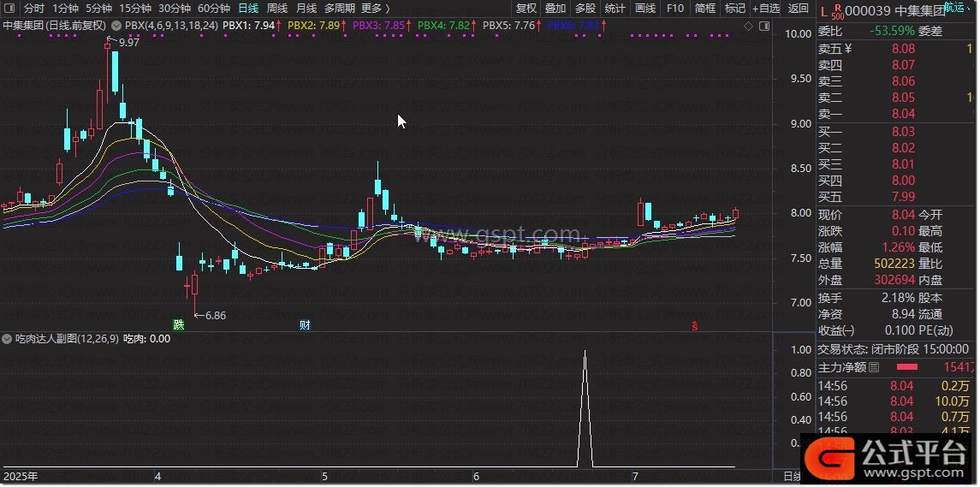The width and height of the screenshot is (980, 487).
Task: Switch to 分时 intraday view
Action: coord(33,8)
